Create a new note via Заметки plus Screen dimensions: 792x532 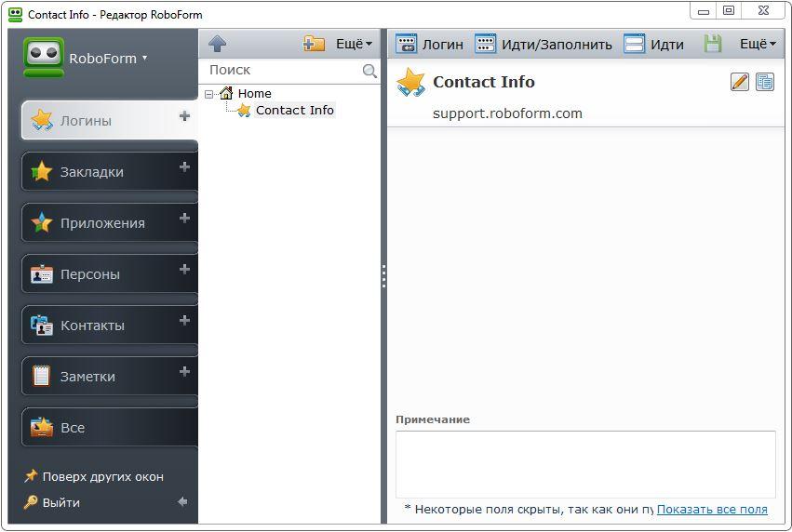(x=184, y=372)
